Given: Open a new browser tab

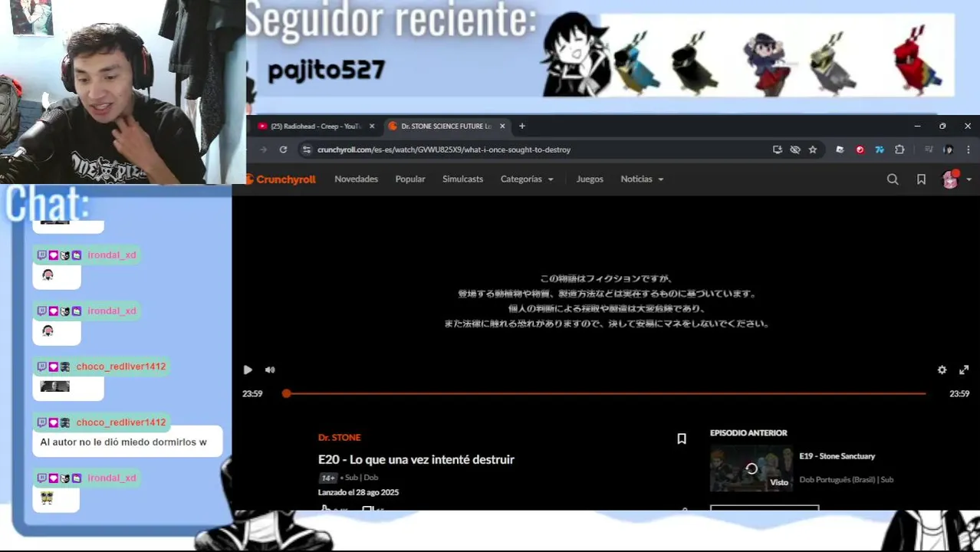Looking at the screenshot, I should pos(522,126).
